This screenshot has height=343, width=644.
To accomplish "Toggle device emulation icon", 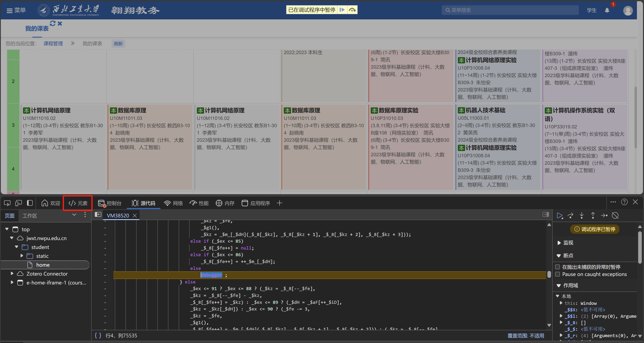I will (19, 203).
